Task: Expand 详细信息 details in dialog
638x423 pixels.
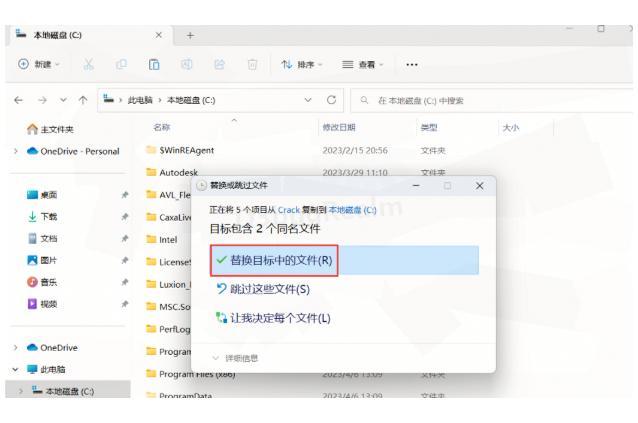Action: pos(236,358)
